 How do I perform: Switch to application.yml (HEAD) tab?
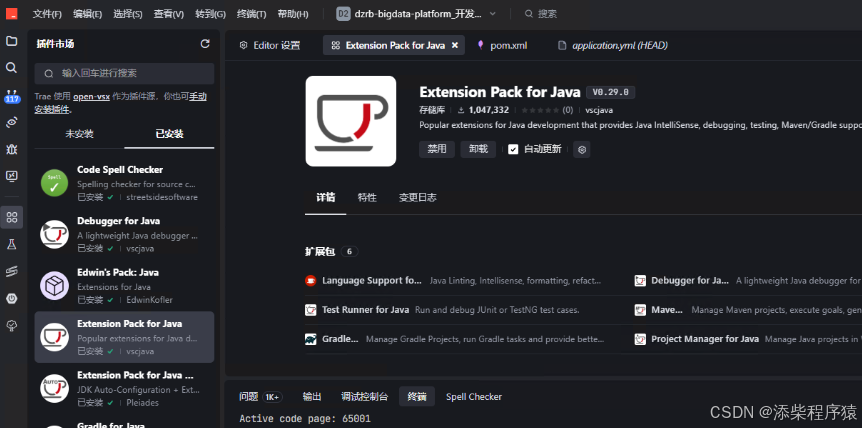pyautogui.click(x=613, y=46)
